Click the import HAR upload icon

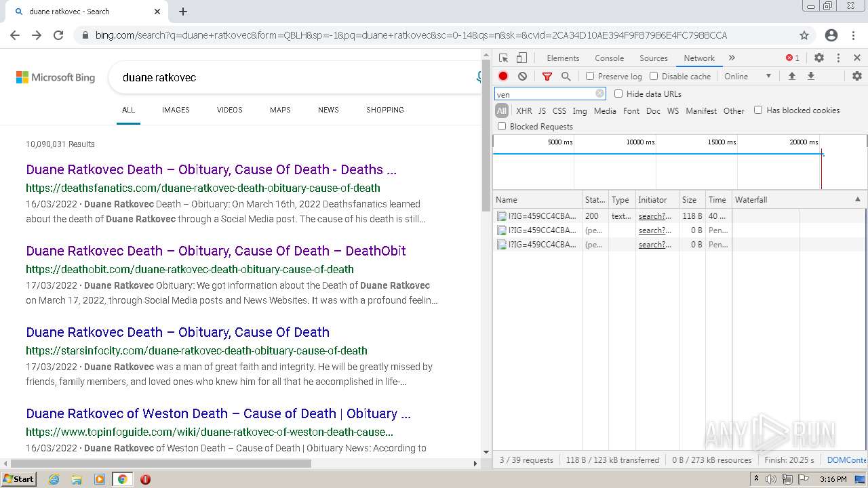coord(791,77)
